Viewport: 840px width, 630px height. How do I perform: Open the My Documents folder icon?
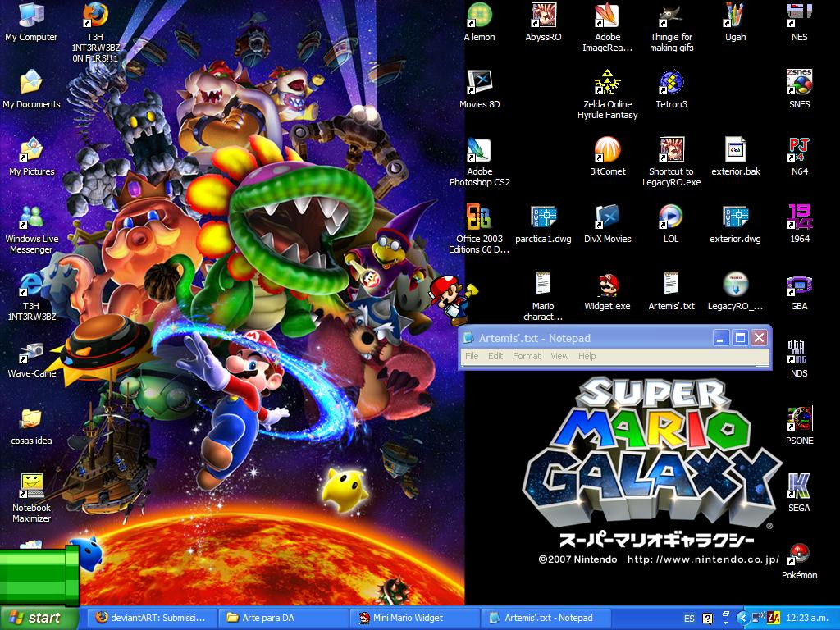(x=31, y=83)
